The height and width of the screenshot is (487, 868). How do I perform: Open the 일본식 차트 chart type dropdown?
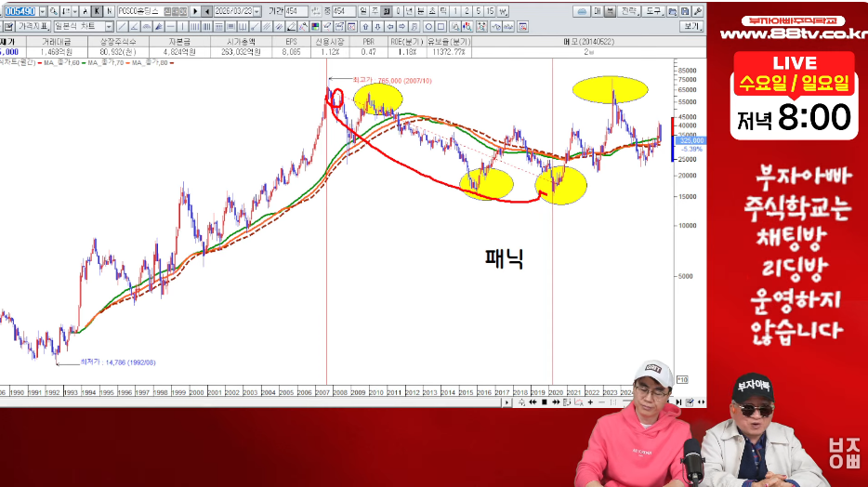(109, 27)
